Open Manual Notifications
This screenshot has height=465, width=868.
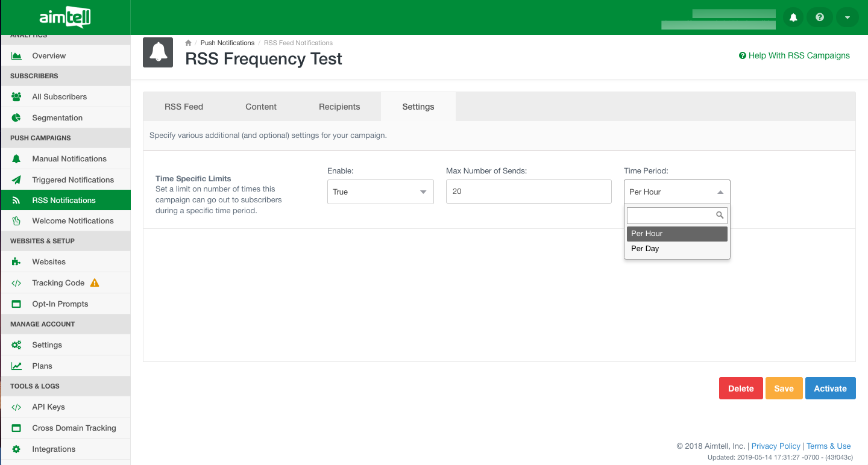point(65,158)
